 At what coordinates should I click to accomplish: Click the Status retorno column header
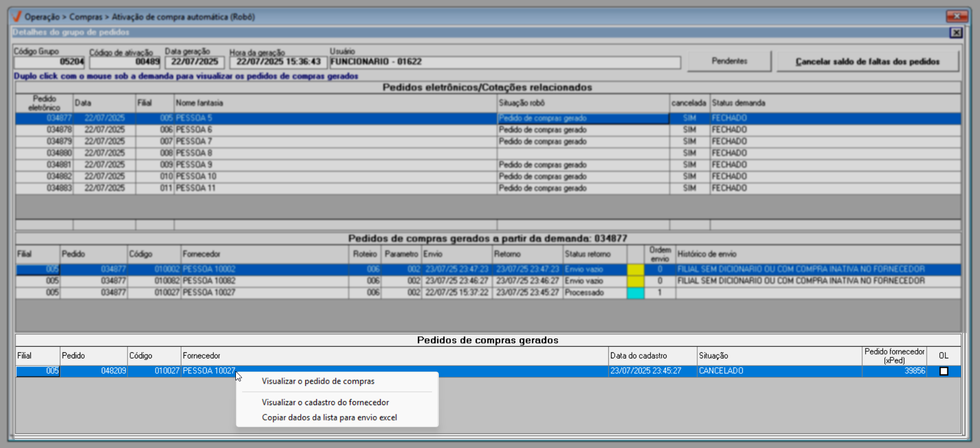click(594, 254)
